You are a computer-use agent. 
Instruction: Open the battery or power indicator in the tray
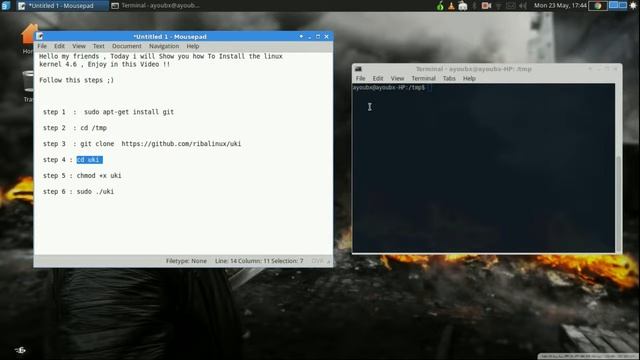[511, 6]
